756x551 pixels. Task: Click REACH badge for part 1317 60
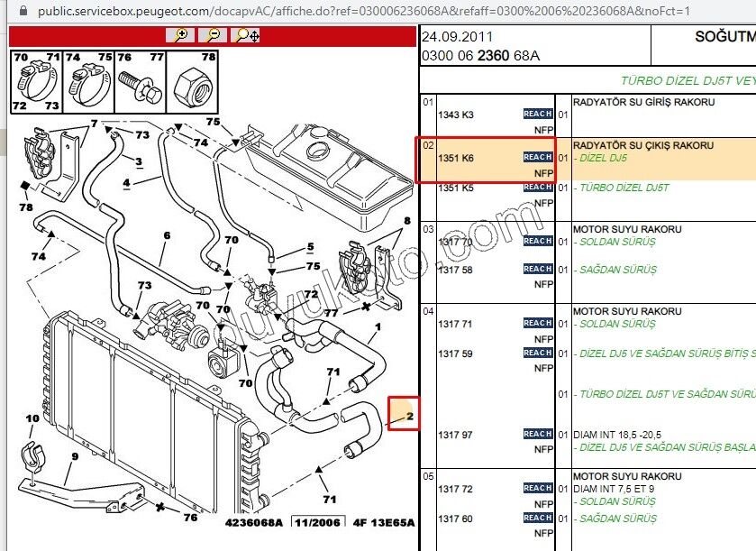538,518
